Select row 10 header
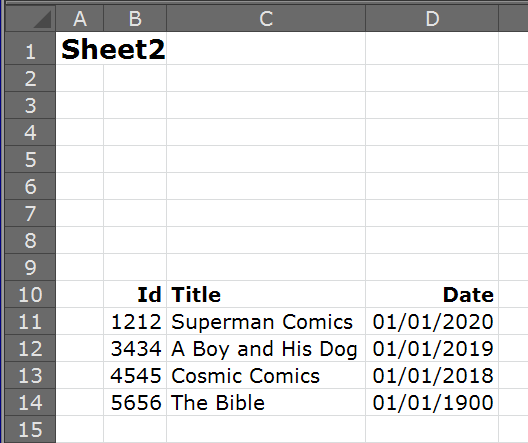The image size is (528, 443). pyautogui.click(x=30, y=294)
